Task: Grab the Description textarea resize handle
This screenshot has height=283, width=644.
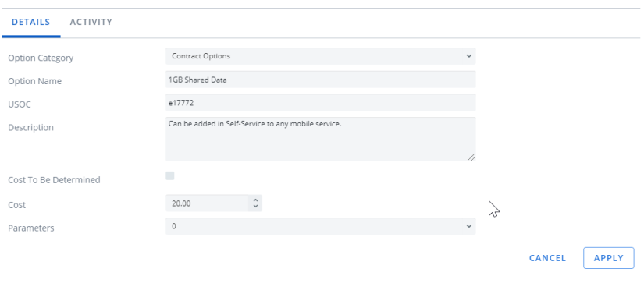Action: (x=471, y=157)
